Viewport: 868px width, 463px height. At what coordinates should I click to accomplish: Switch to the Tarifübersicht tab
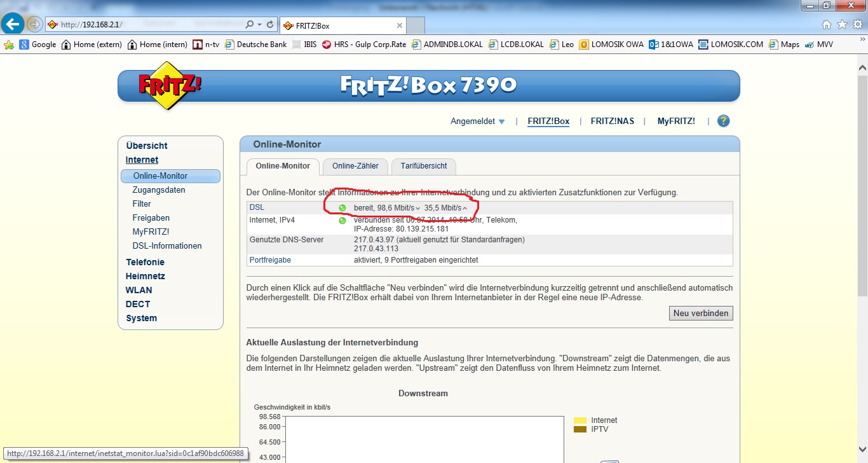click(x=423, y=166)
